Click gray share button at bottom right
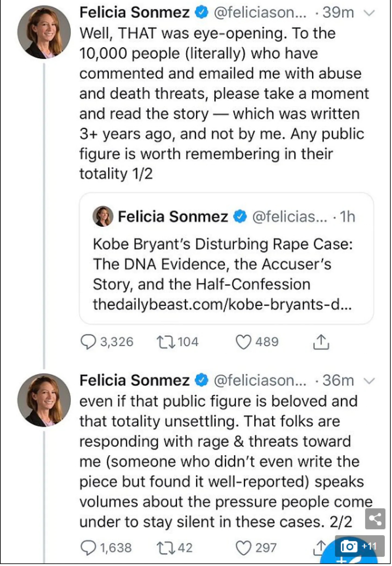Screen dimensions: 392x566 pos(375,519)
